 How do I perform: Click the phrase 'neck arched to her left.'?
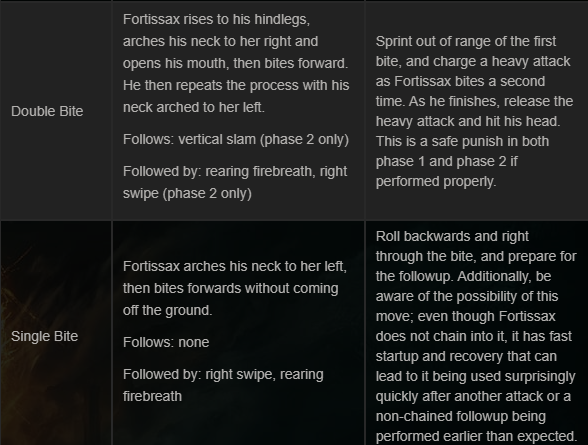coord(194,107)
